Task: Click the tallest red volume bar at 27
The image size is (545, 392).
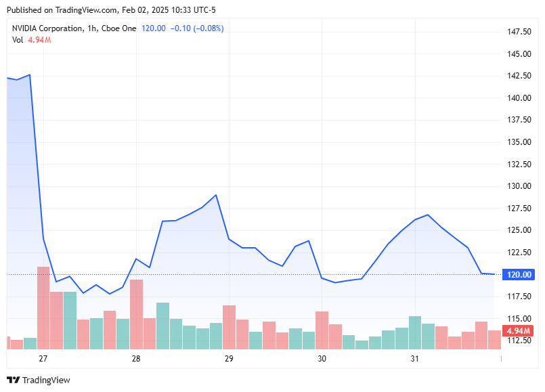Action: pos(43,308)
